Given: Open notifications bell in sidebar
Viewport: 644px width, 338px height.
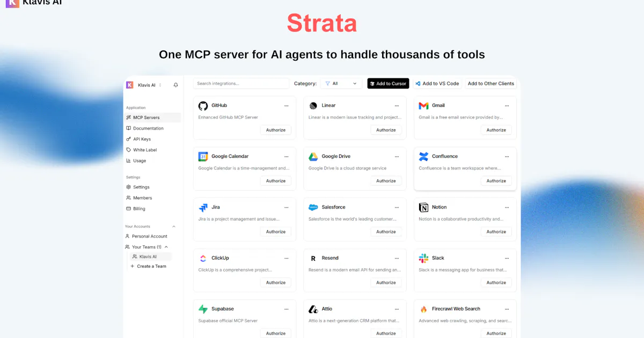Looking at the screenshot, I should click(175, 85).
